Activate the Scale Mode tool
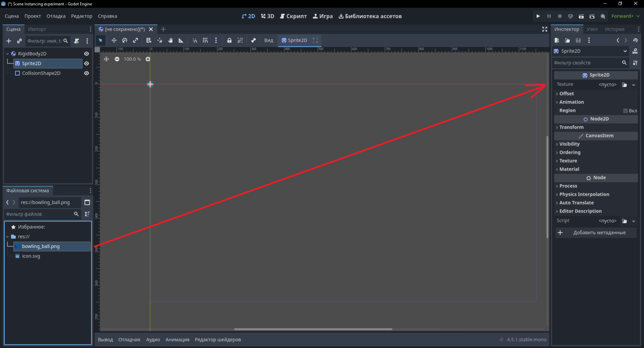This screenshot has width=644, height=348. pyautogui.click(x=135, y=40)
